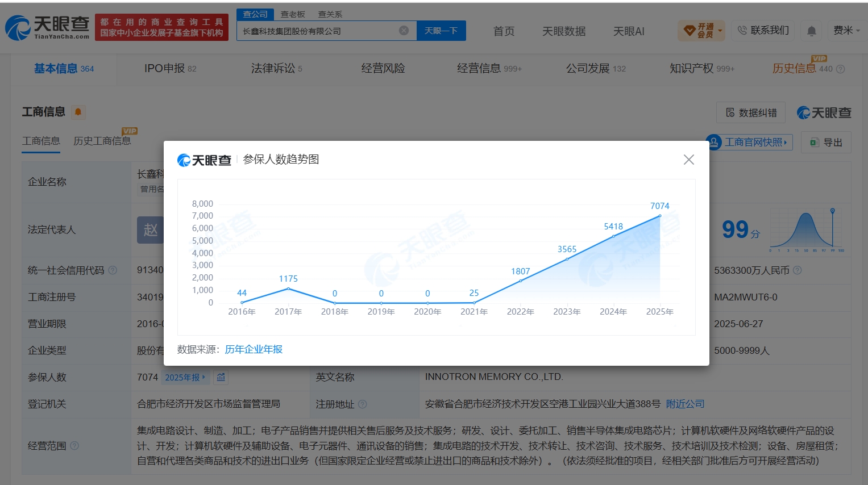868x485 pixels.
Task: Click help icon beside 历史信息 tab
Action: 841,69
